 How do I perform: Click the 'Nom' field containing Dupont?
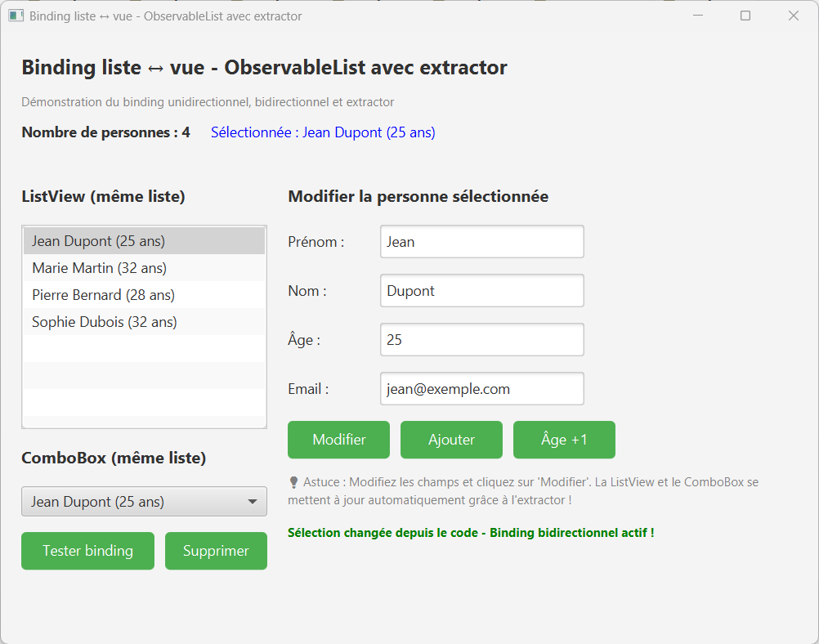click(481, 290)
